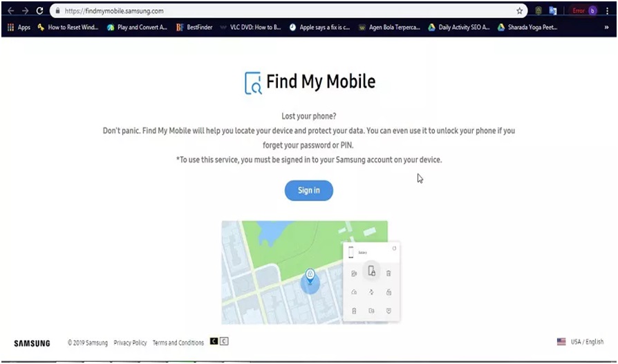
Task: Open Chrome three-dot menu
Action: pyautogui.click(x=608, y=11)
